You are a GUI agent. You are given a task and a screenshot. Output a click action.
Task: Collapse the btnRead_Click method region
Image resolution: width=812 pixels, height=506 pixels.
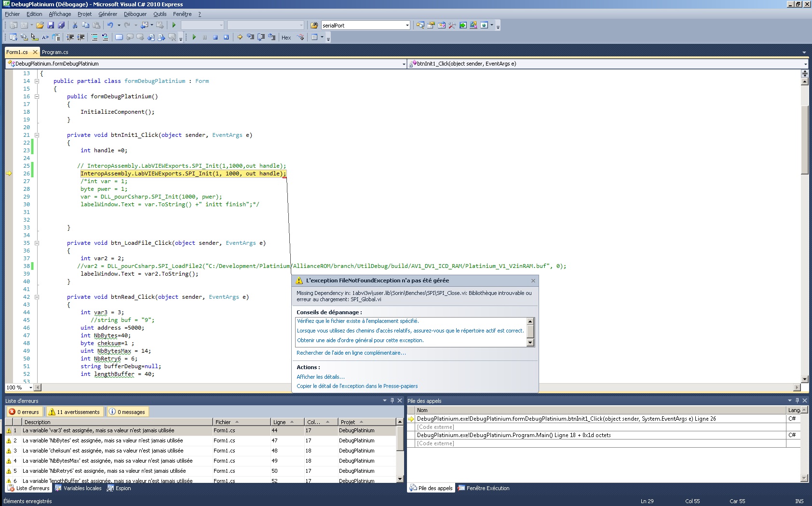click(37, 297)
